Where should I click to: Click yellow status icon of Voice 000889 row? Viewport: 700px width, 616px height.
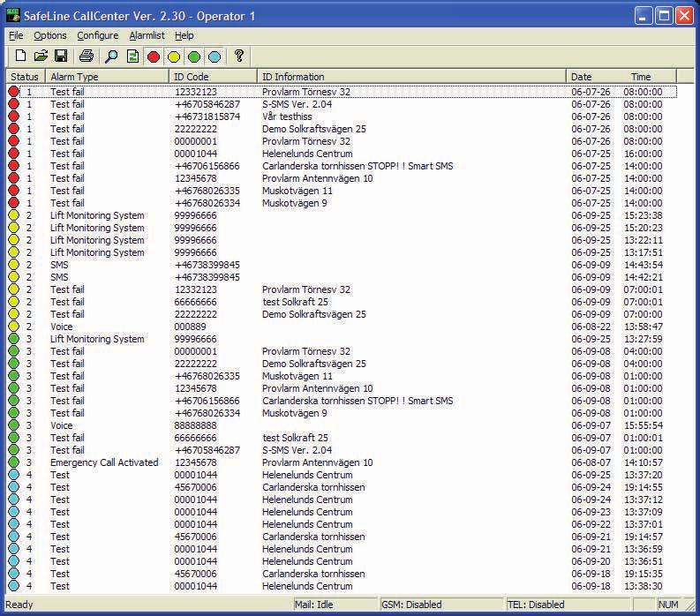[x=14, y=327]
